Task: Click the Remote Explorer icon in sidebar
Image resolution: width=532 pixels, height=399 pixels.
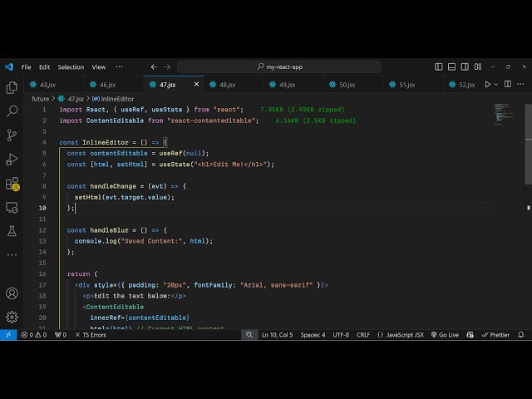Action: [12, 207]
